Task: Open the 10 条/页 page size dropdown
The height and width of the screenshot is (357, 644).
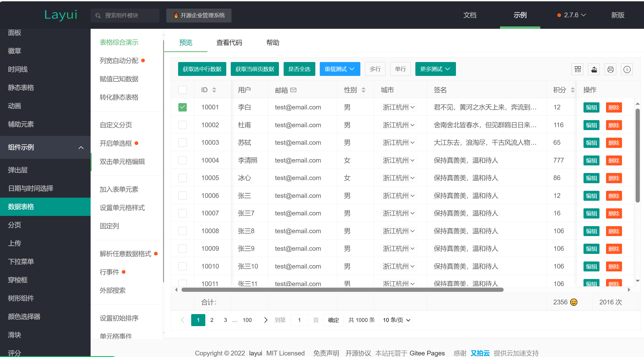Action: pos(395,320)
